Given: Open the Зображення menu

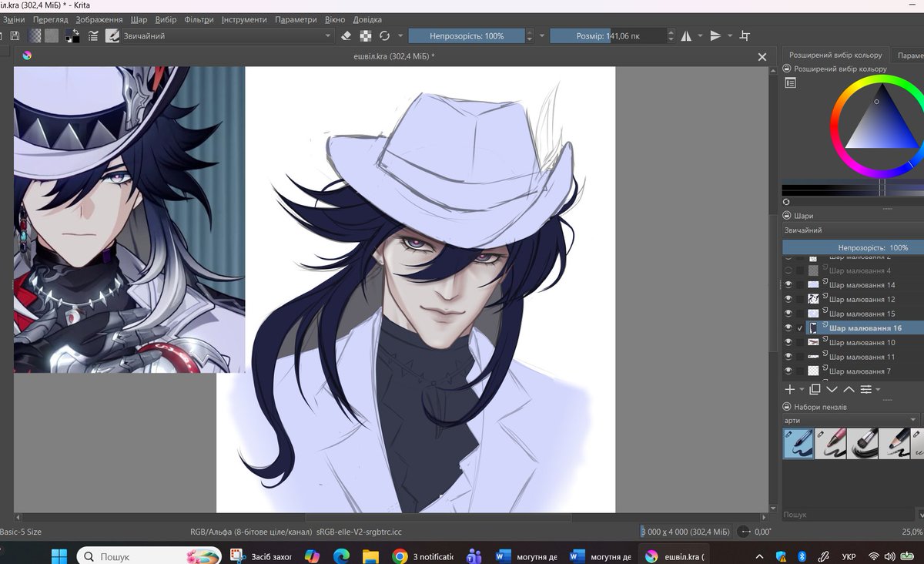Looking at the screenshot, I should (x=99, y=19).
